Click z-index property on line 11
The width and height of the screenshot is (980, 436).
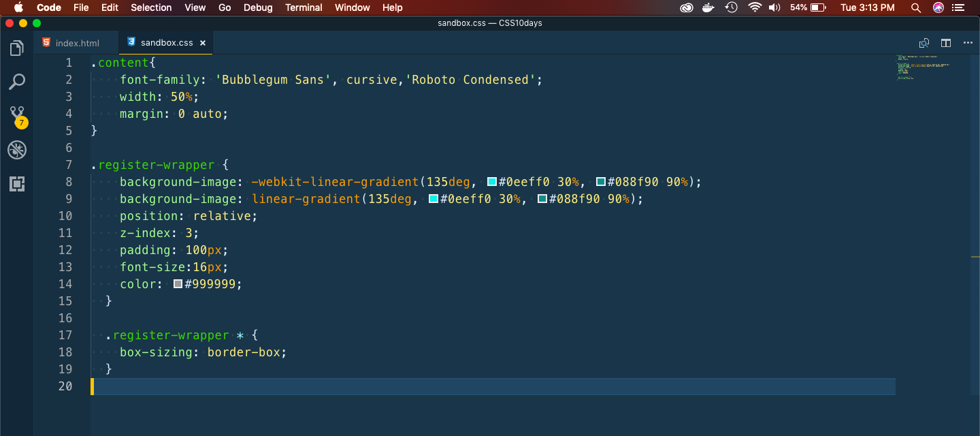(x=146, y=233)
